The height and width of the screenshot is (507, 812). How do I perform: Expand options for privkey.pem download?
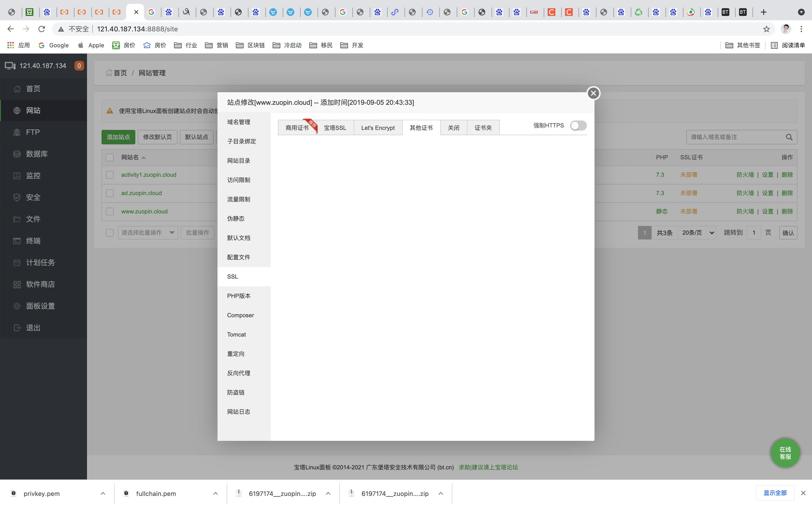tap(103, 493)
